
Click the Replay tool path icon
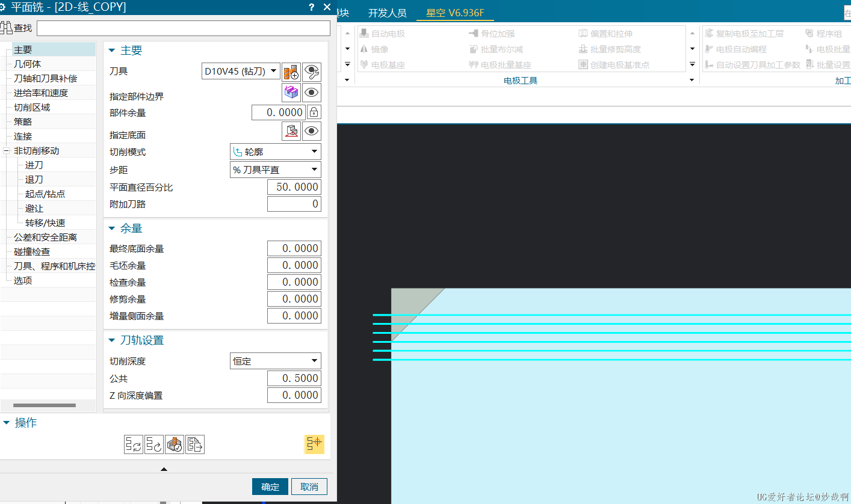154,444
